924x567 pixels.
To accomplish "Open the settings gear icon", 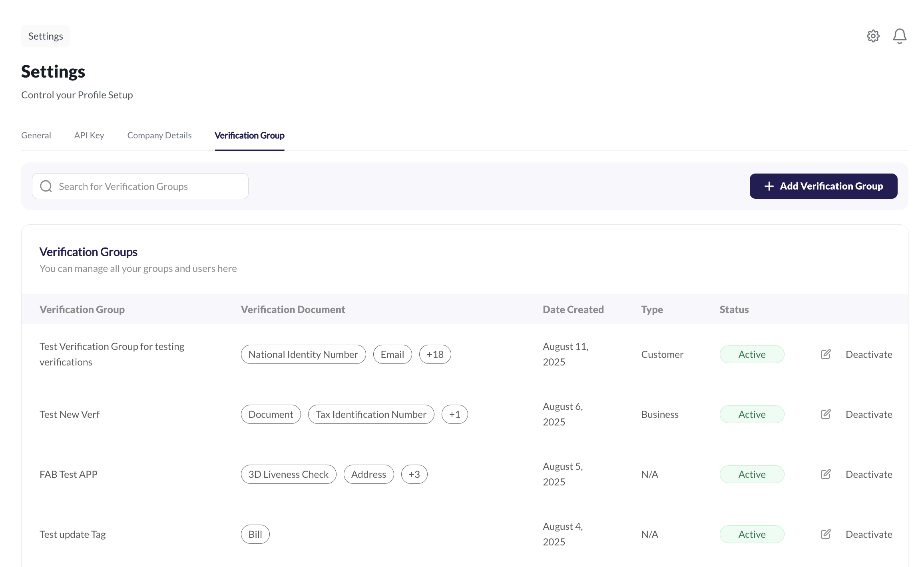I will tap(874, 36).
